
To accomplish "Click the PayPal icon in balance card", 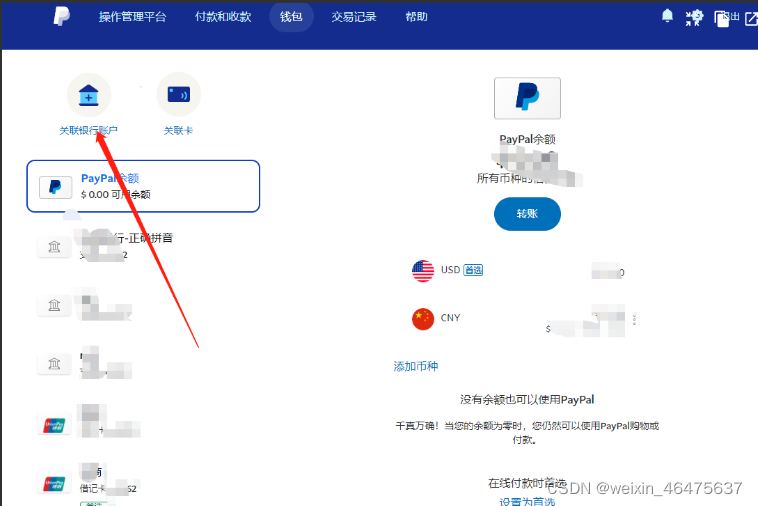I will (x=55, y=187).
